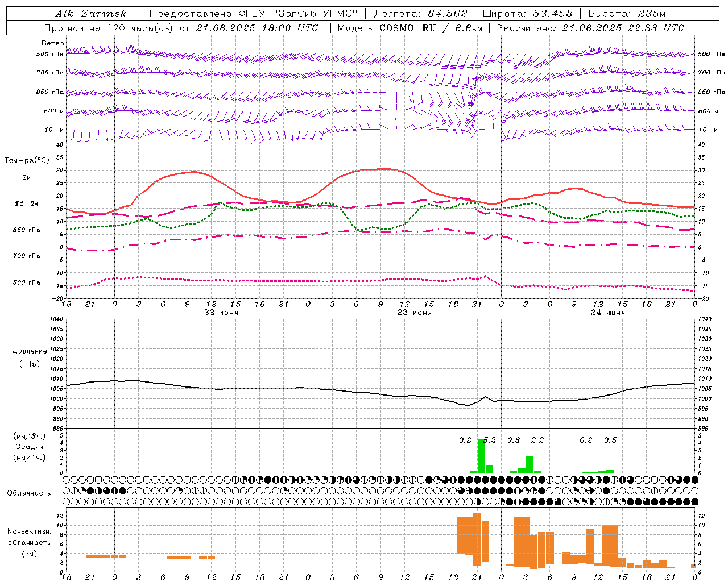Click the 'Давление' pressure label
The height and width of the screenshot is (582, 728).
[30, 351]
